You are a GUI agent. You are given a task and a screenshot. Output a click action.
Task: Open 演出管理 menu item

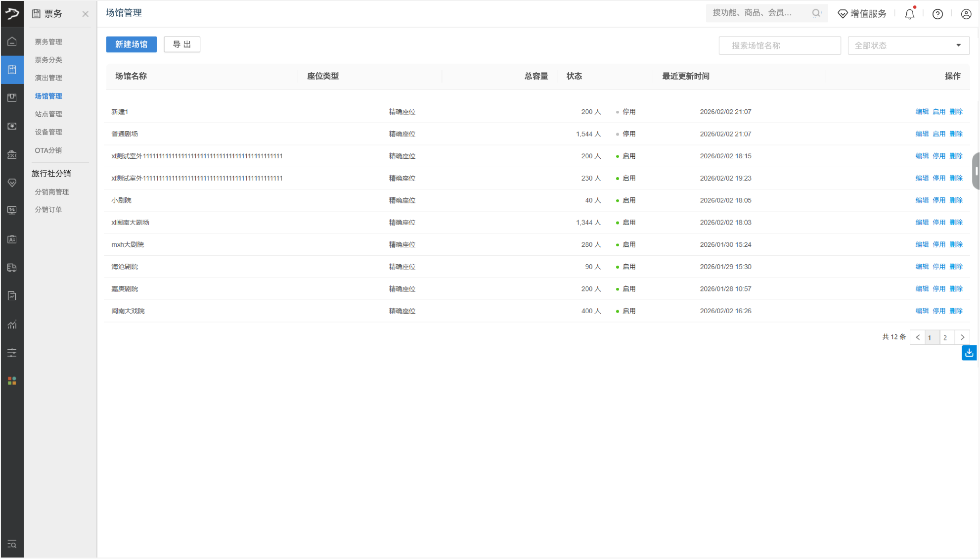(x=48, y=78)
